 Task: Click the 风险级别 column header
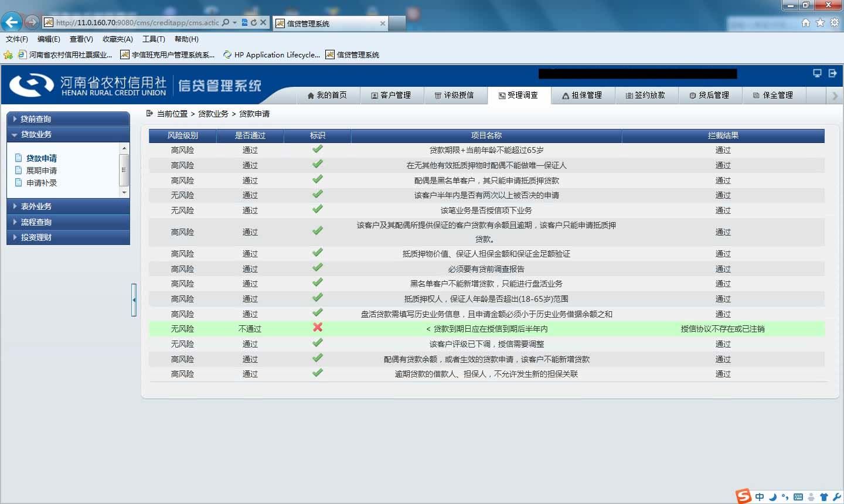click(x=183, y=135)
